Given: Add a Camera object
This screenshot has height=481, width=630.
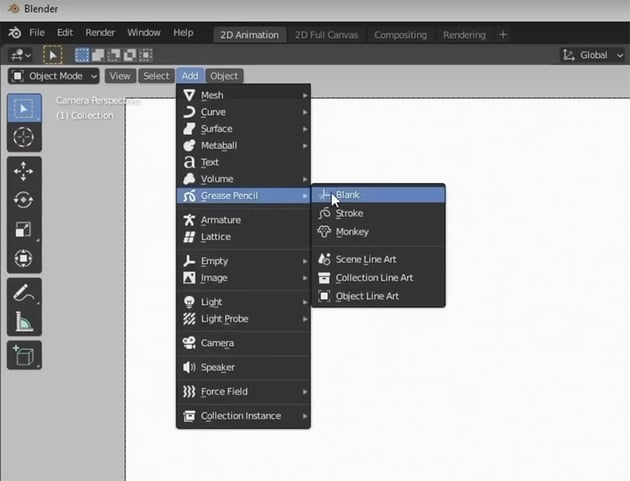Looking at the screenshot, I should [243, 343].
